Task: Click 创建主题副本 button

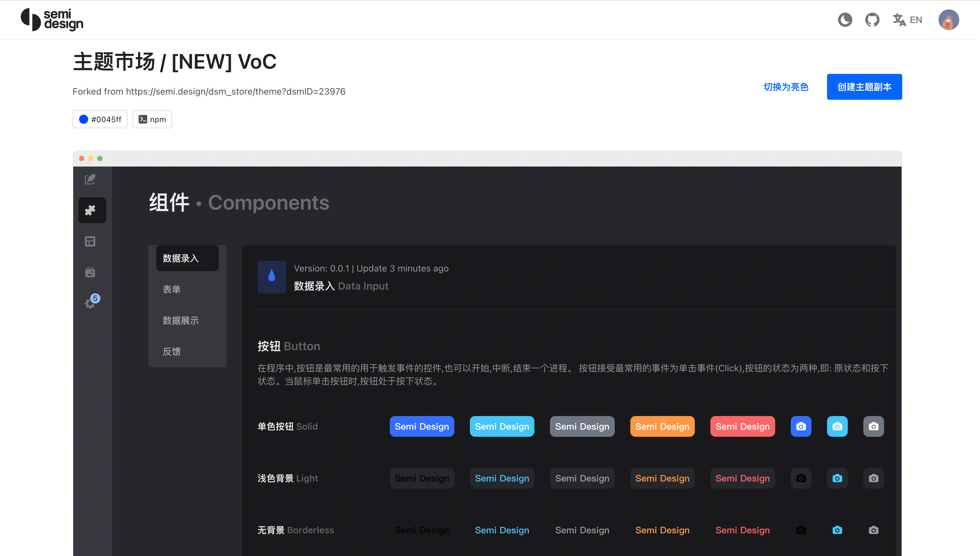Action: coord(864,87)
